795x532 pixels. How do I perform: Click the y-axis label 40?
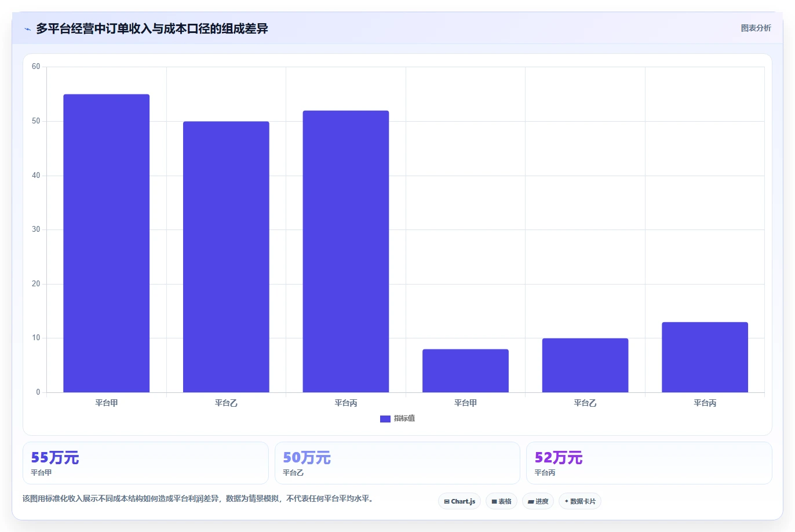tap(36, 176)
